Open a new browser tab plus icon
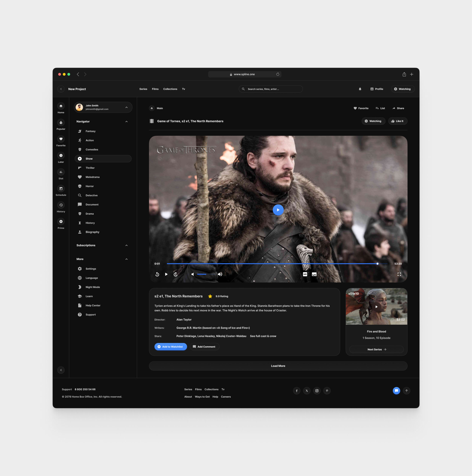 [411, 74]
